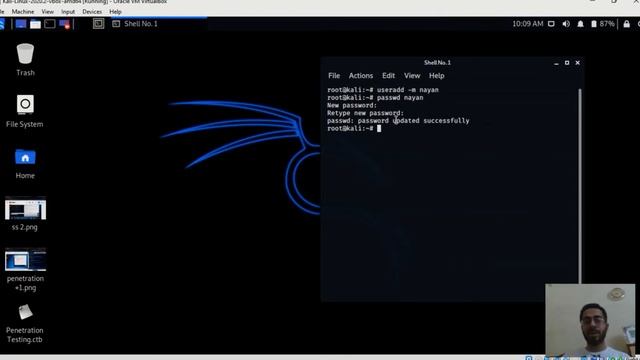Open the View menu in Shell window

click(x=412, y=76)
